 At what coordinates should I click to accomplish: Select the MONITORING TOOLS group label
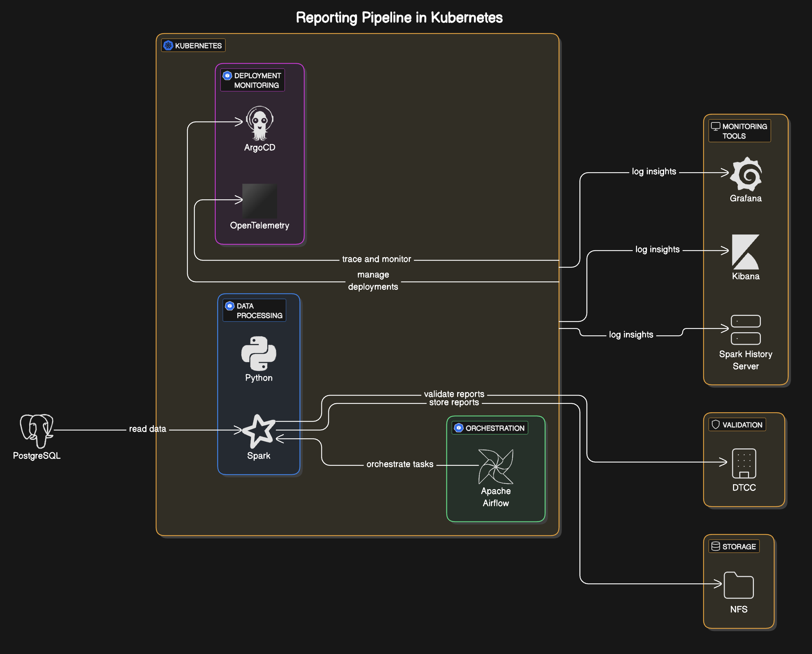click(740, 131)
